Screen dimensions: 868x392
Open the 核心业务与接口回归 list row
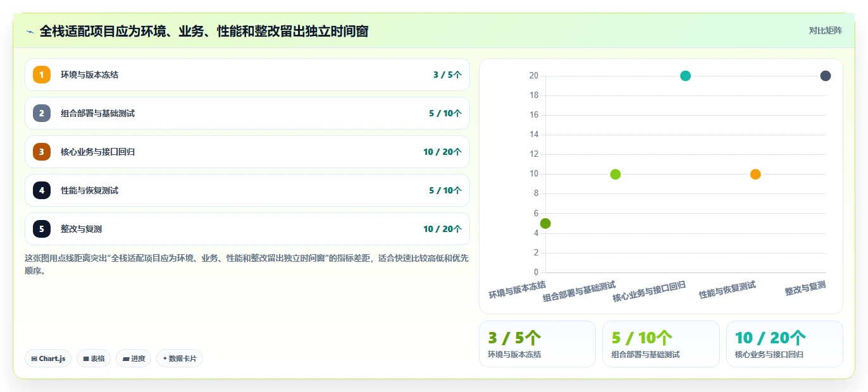[x=247, y=152]
